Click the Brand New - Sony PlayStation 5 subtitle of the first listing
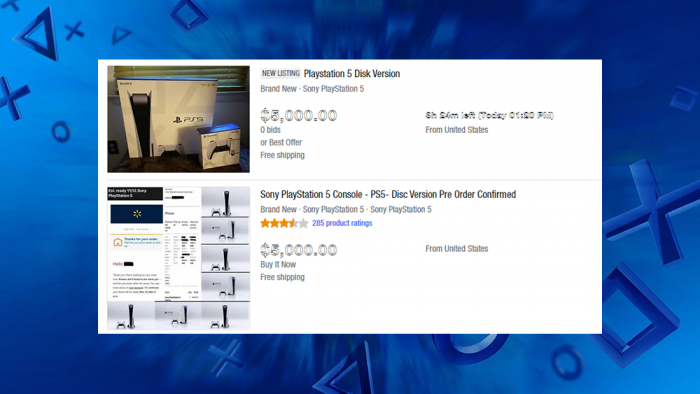700x394 pixels. [312, 89]
